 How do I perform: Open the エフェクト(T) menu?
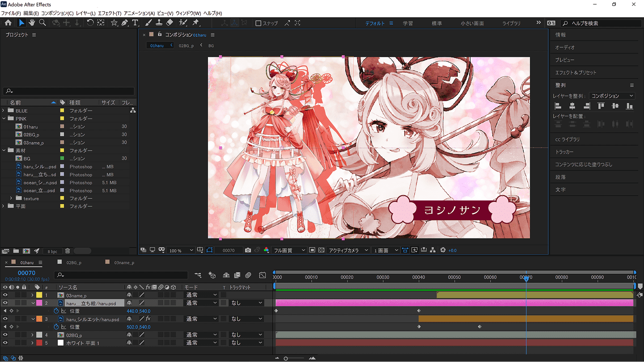click(x=109, y=13)
